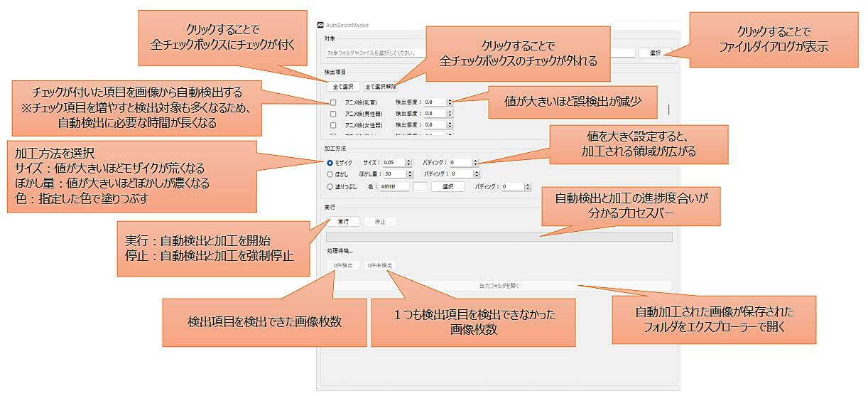Click the 全て選択解除 button
The width and height of the screenshot is (868, 396).
click(382, 87)
